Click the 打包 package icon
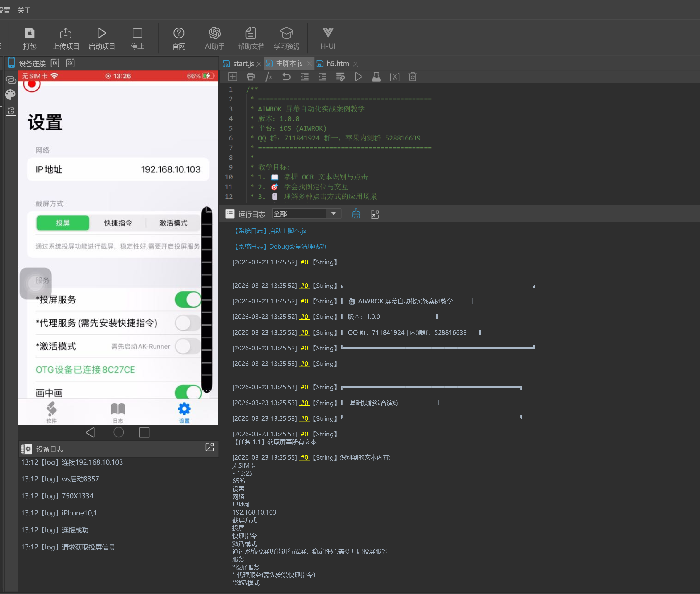 point(30,33)
